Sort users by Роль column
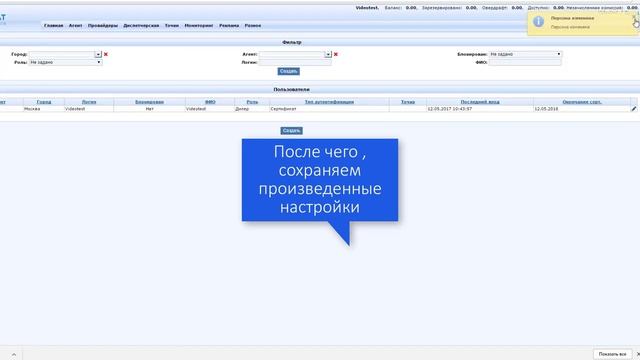640x360 pixels. [x=252, y=102]
